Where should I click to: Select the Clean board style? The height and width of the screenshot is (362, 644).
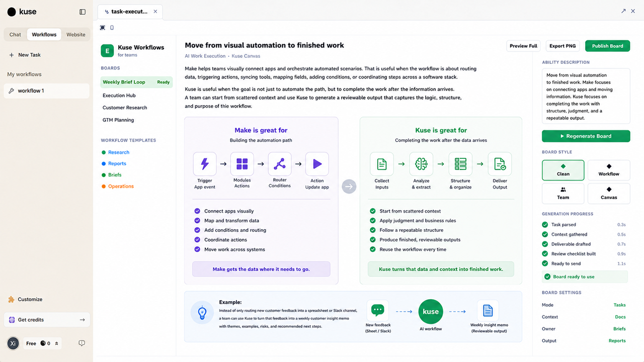(x=563, y=170)
